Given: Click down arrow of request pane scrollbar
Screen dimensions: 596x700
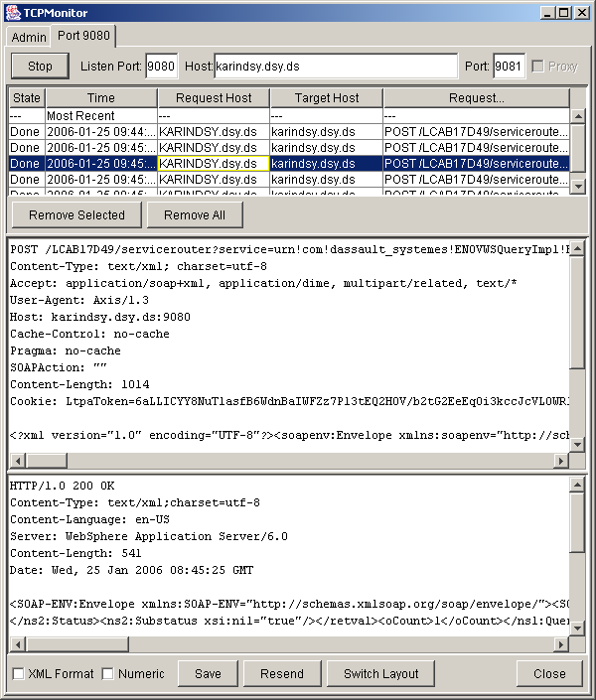Looking at the screenshot, I should pos(577,445).
